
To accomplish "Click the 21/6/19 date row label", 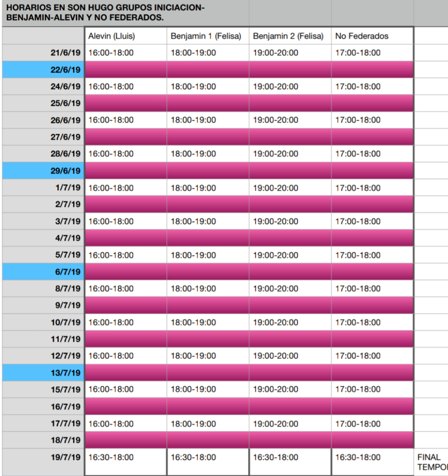I will coord(43,53).
